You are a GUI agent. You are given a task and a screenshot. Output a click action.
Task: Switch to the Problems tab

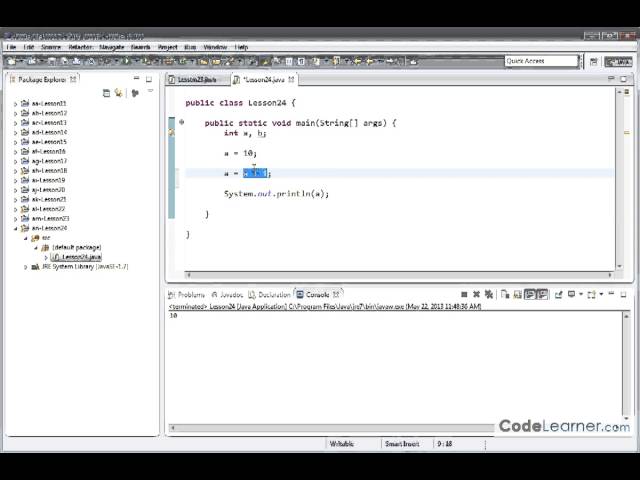pos(187,295)
